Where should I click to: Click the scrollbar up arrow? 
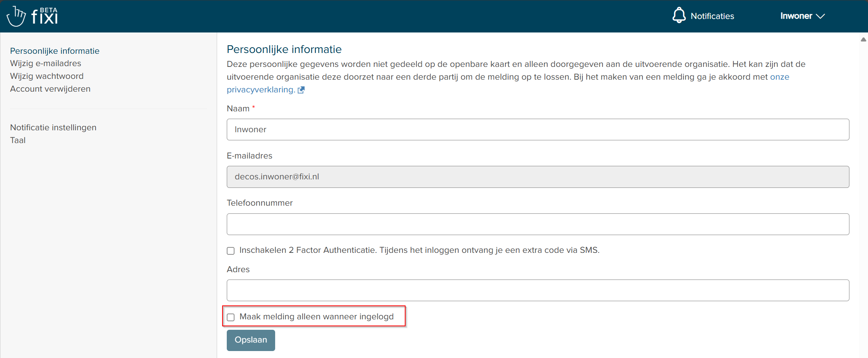coord(863,39)
